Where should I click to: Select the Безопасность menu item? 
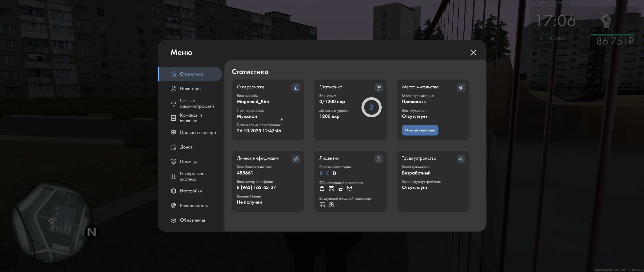point(193,206)
